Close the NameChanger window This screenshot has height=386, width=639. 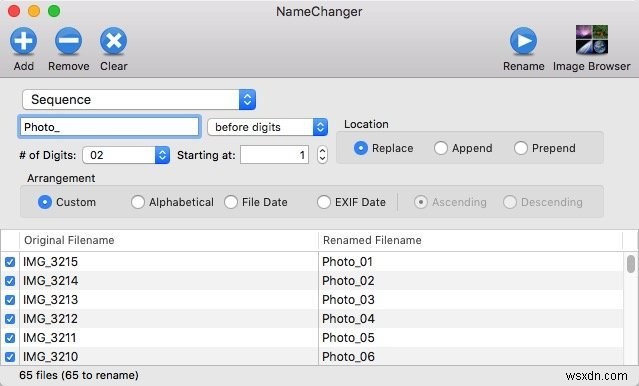coord(14,11)
